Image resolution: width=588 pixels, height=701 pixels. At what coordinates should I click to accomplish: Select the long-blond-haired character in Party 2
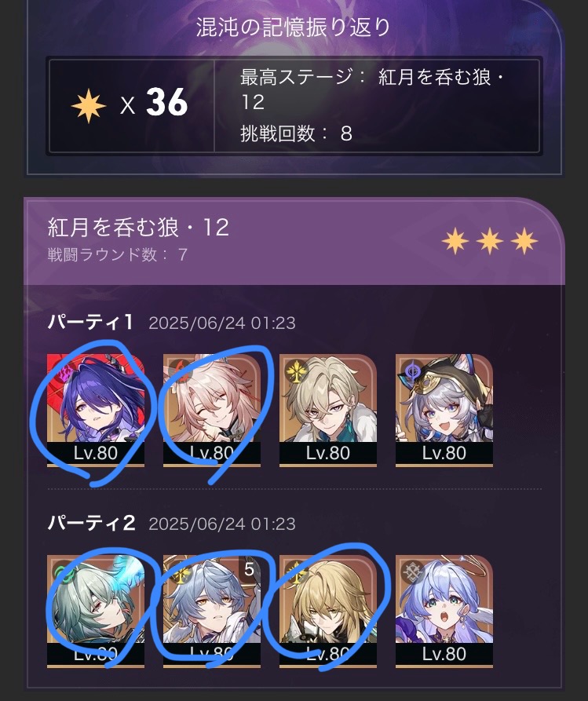pyautogui.click(x=328, y=612)
